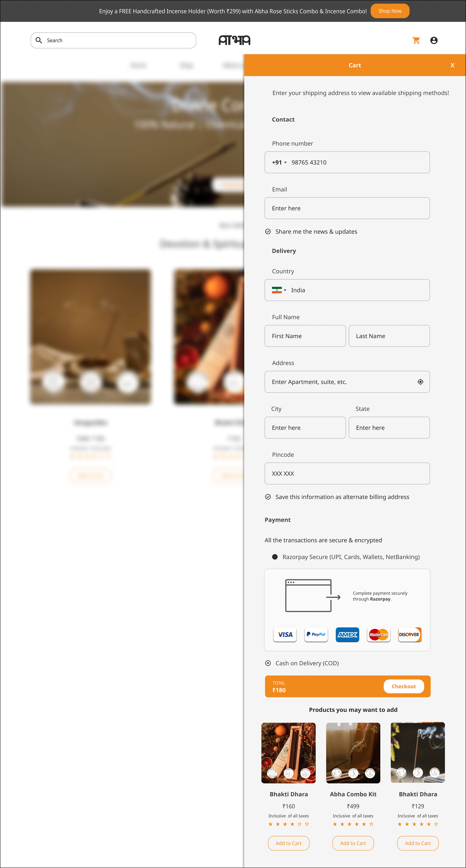
Task: Select Razorpay Secure payment option
Action: coord(275,557)
